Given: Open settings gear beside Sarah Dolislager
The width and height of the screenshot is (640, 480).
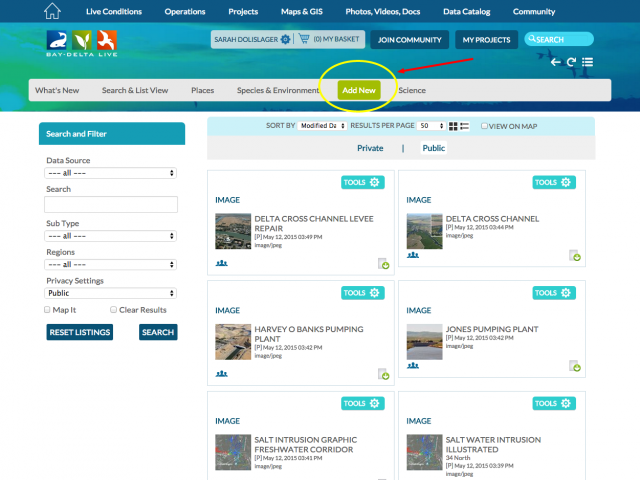Looking at the screenshot, I should (x=284, y=40).
